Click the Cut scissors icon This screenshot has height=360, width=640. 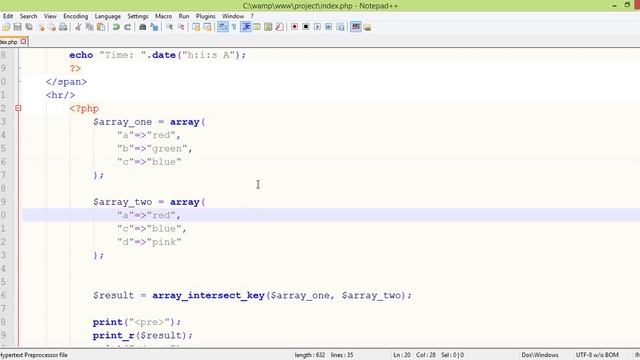click(78, 27)
